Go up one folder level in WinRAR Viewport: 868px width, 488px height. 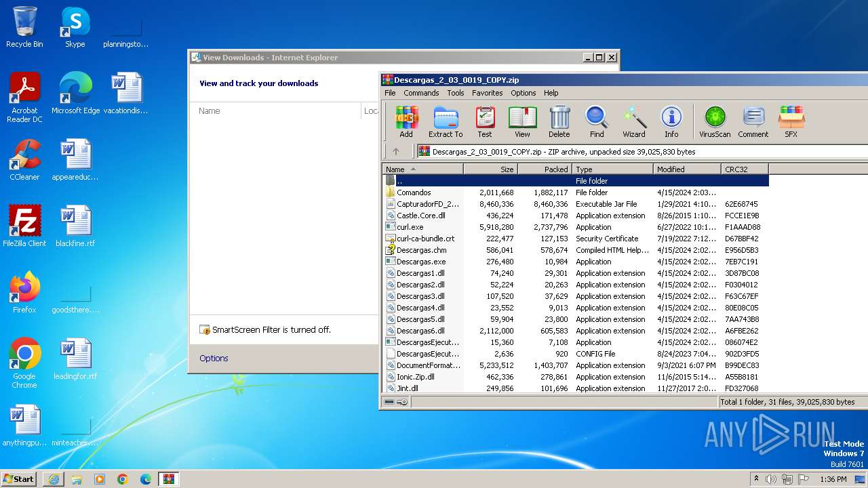click(x=396, y=151)
